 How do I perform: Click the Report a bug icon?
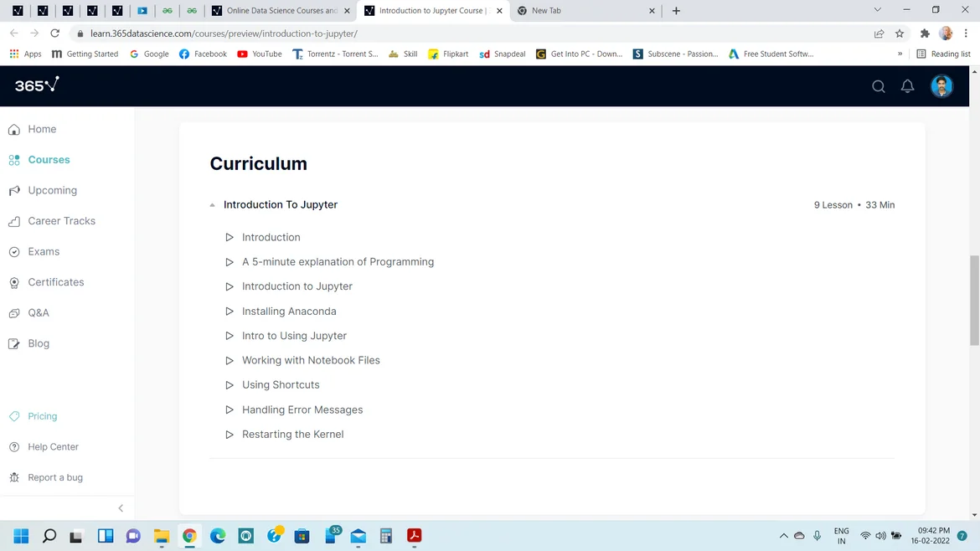click(14, 477)
